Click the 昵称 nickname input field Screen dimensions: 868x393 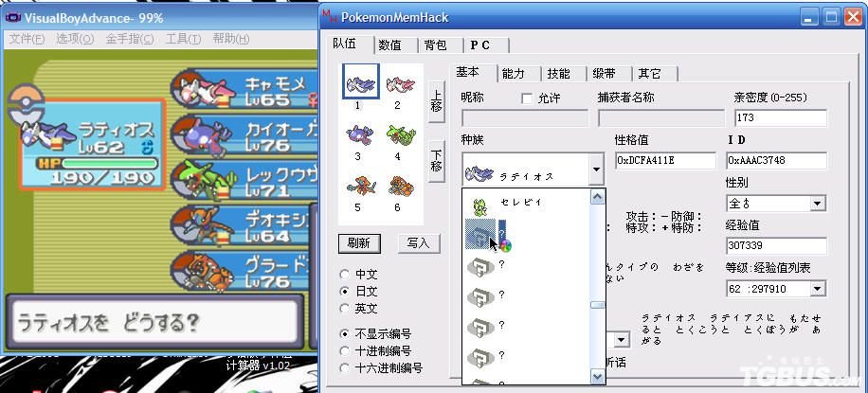(525, 118)
